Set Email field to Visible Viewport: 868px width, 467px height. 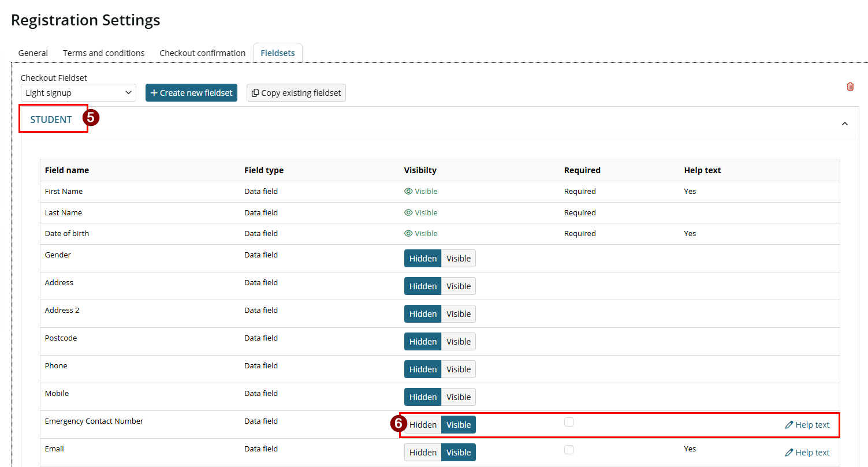pyautogui.click(x=459, y=453)
